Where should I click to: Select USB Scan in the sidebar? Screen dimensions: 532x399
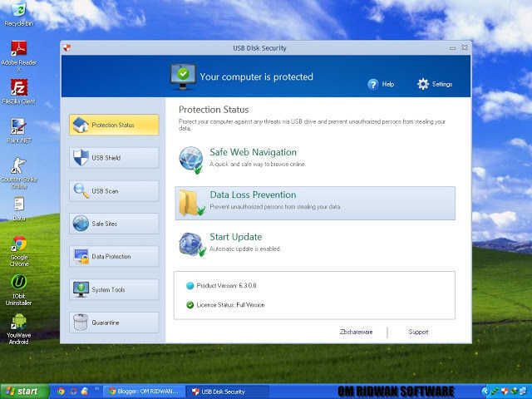coord(114,191)
